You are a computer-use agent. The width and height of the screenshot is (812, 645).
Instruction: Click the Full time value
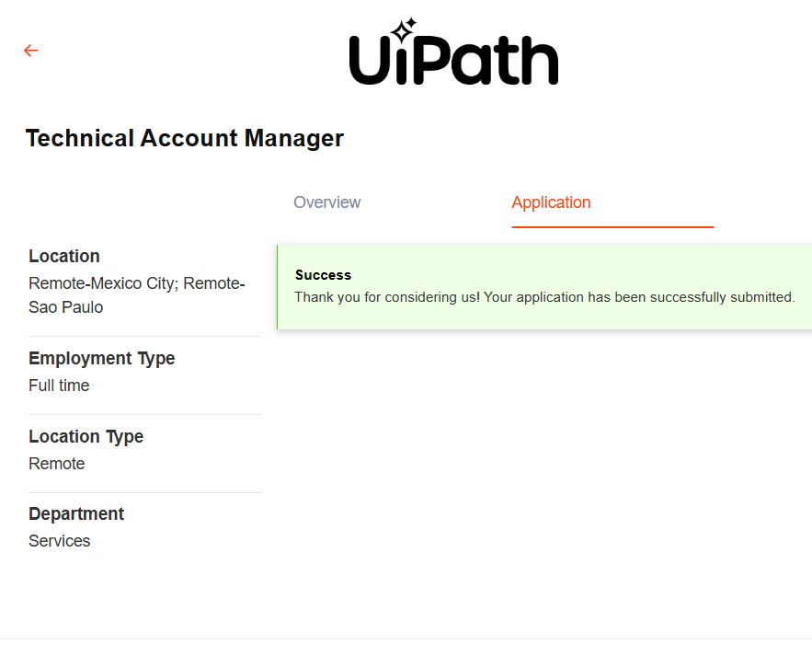click(59, 386)
